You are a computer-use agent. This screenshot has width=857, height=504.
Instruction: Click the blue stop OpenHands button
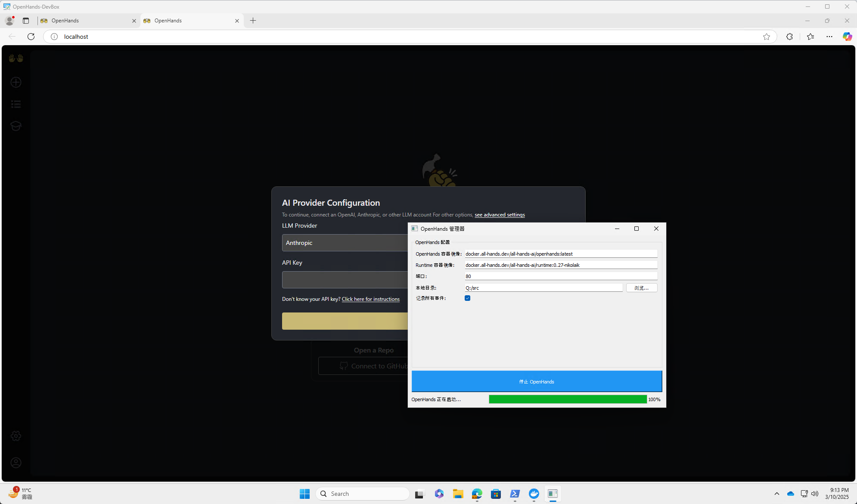pos(537,381)
